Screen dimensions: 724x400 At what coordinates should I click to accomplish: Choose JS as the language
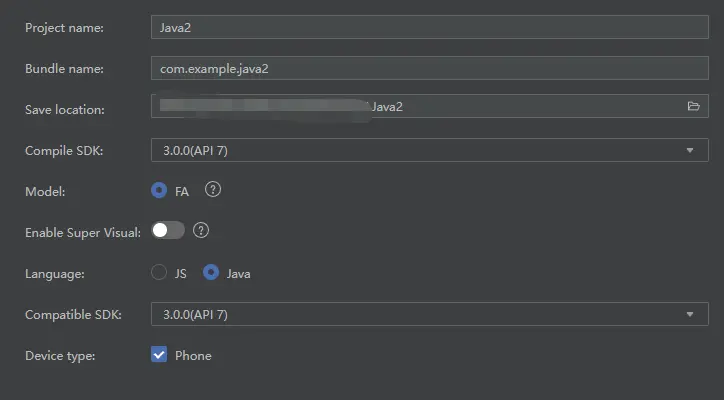click(159, 272)
